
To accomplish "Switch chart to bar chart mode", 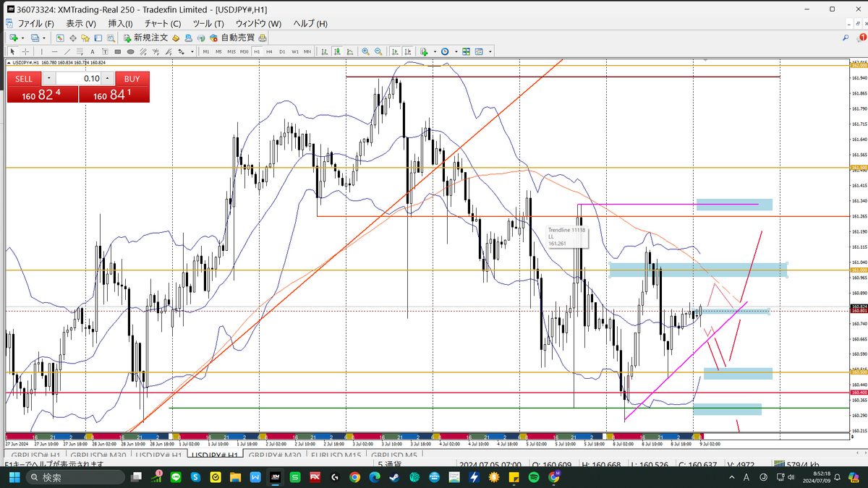I will [x=325, y=51].
